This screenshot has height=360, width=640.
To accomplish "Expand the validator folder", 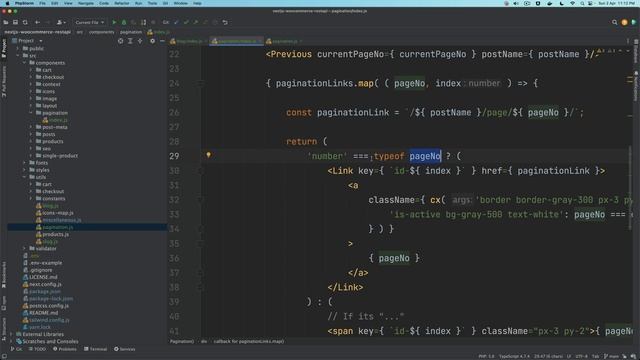I will pyautogui.click(x=24, y=248).
